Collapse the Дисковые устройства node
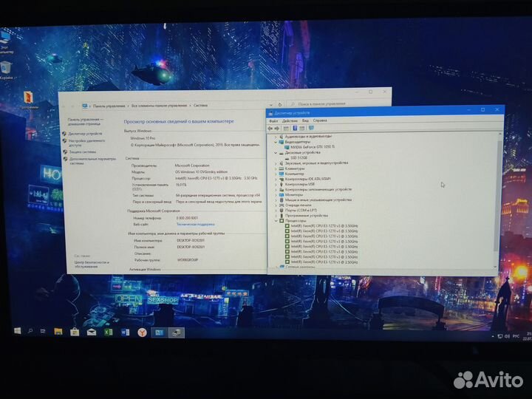The image size is (532, 399). tap(276, 153)
